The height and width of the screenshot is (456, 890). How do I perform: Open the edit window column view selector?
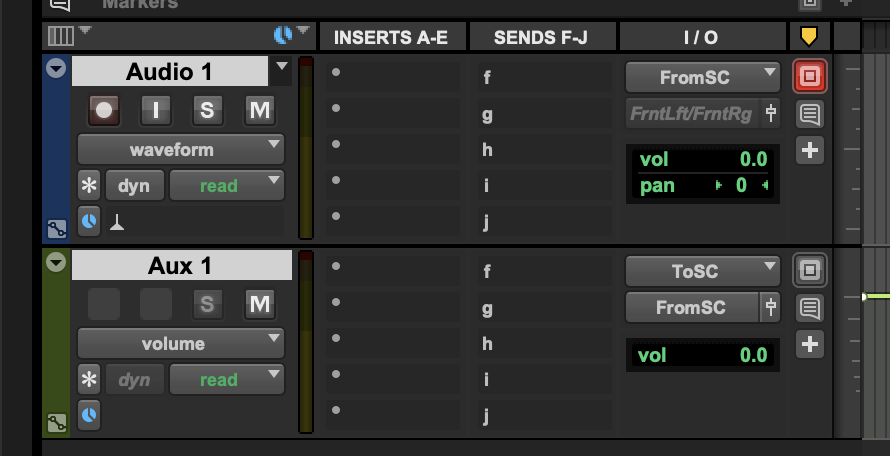(x=61, y=36)
